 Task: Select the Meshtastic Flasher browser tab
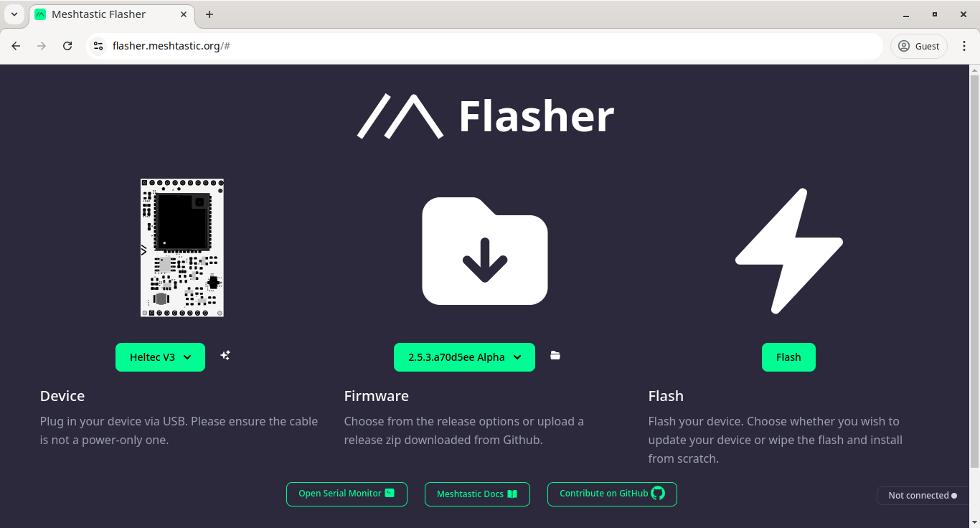[x=100, y=14]
